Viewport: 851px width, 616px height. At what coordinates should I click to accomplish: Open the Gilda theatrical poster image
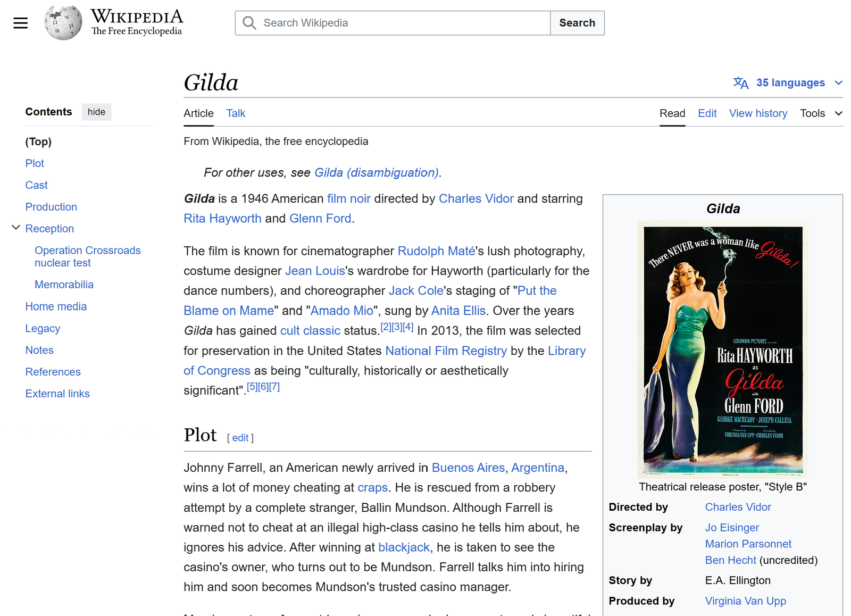tap(722, 349)
